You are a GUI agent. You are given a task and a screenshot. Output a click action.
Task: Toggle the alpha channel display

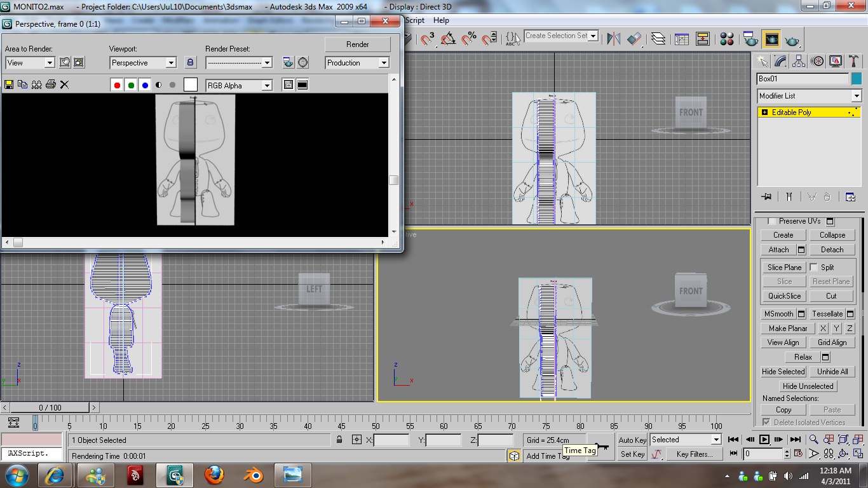(x=159, y=85)
